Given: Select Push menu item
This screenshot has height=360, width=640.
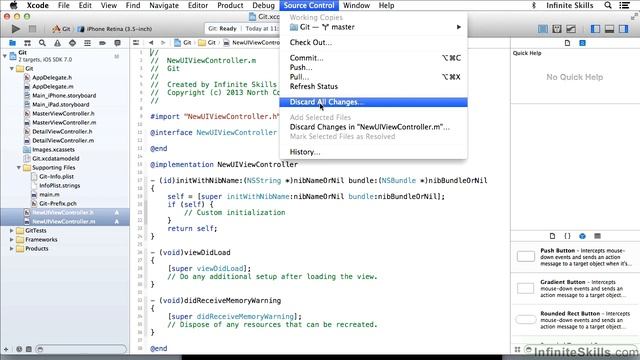Looking at the screenshot, I should click(x=373, y=67).
